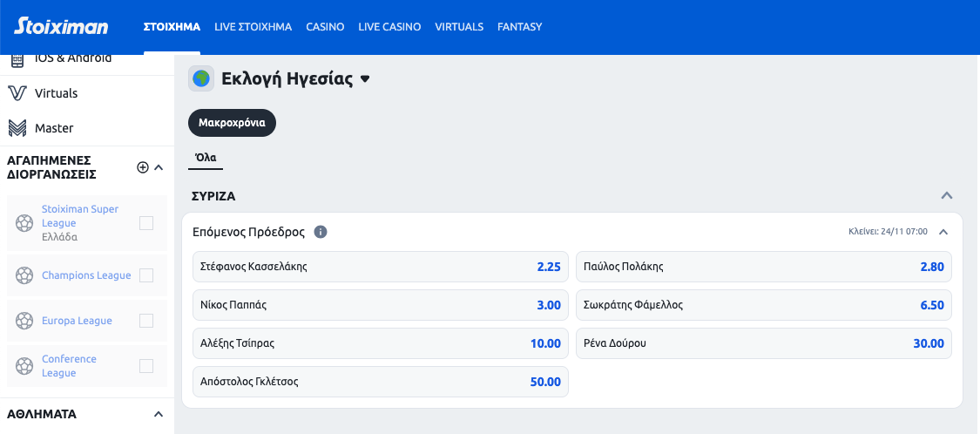
Task: Add a favorite competition with plus icon
Action: tap(143, 167)
